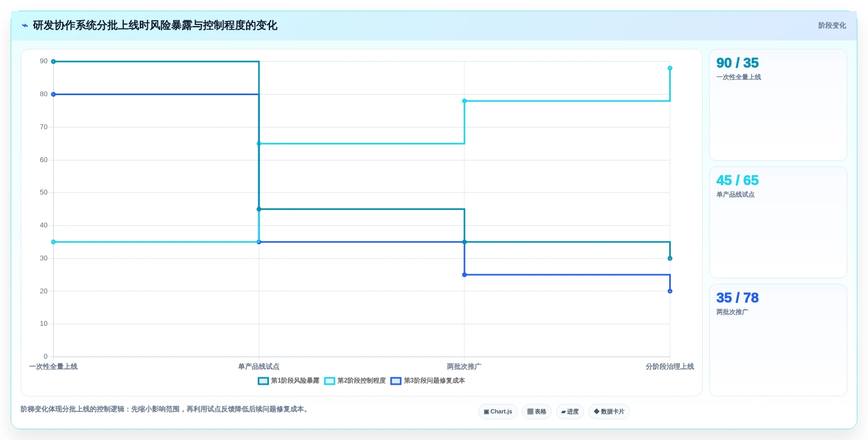Click the 阶段变化 label in header
Screen dimensions: 868x440
pos(832,26)
